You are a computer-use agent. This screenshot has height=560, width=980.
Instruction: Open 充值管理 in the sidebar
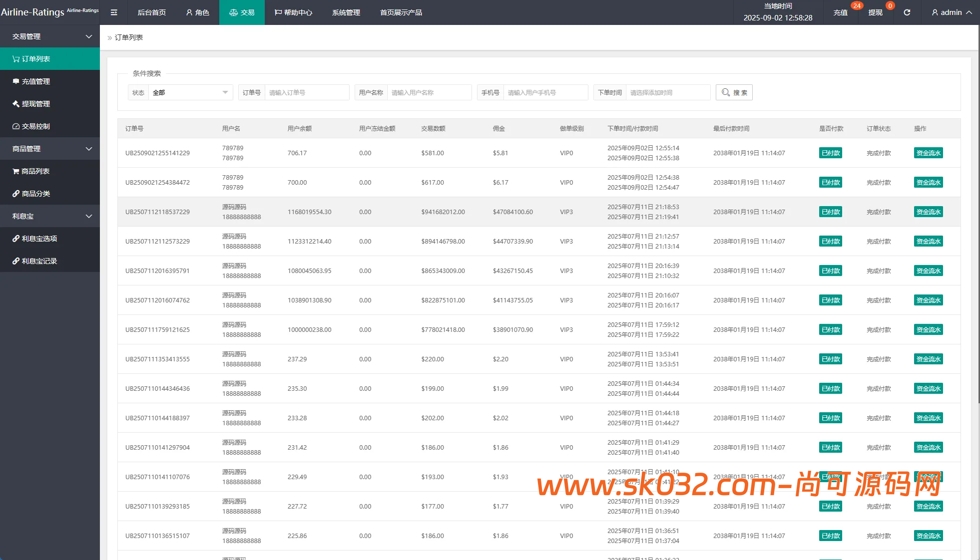(x=36, y=81)
